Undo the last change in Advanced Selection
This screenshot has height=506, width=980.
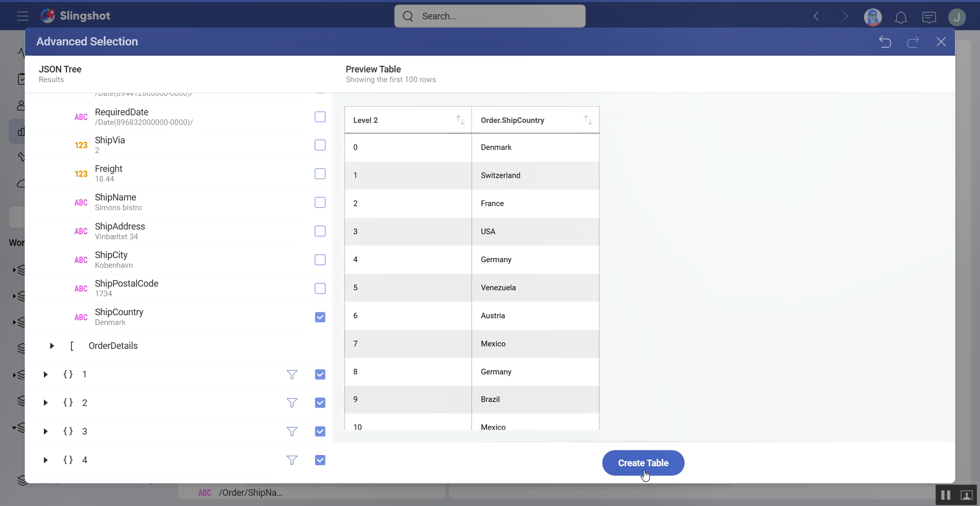[885, 42]
